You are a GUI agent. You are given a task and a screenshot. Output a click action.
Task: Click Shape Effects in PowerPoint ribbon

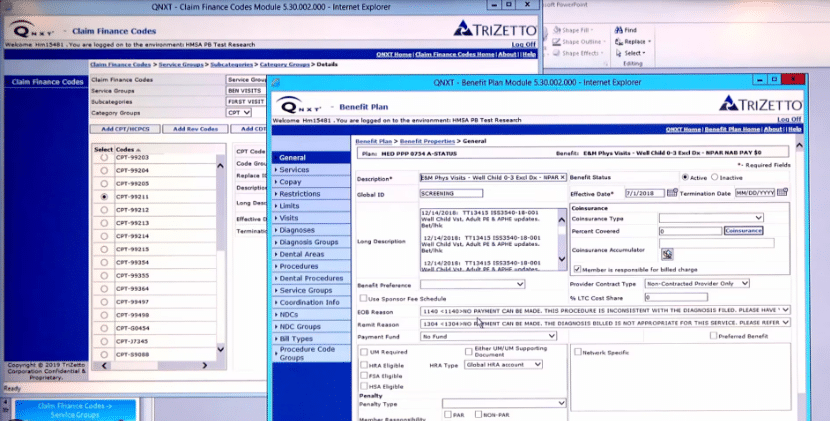tap(576, 53)
